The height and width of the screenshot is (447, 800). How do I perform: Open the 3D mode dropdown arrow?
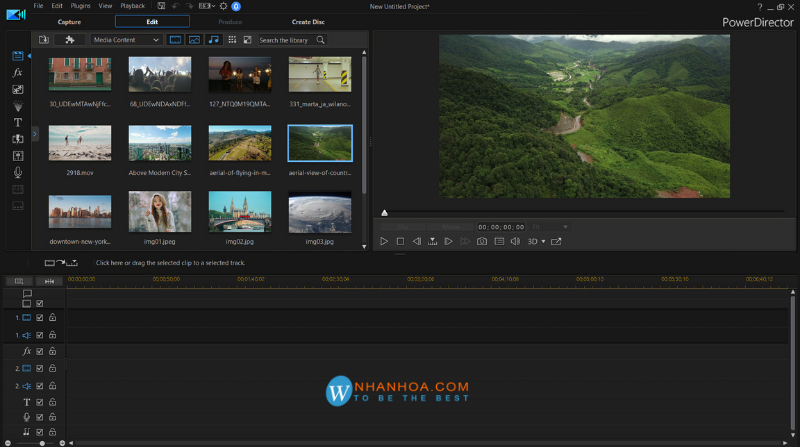(543, 241)
